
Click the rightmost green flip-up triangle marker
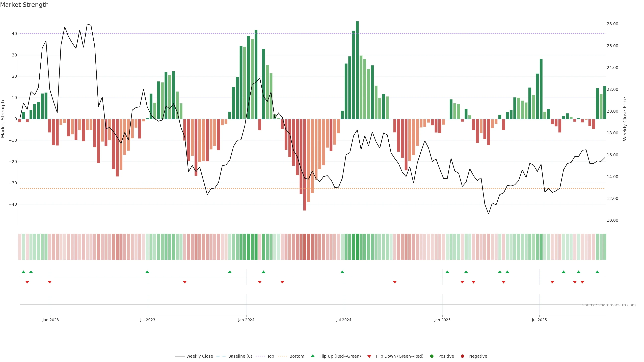tap(597, 272)
